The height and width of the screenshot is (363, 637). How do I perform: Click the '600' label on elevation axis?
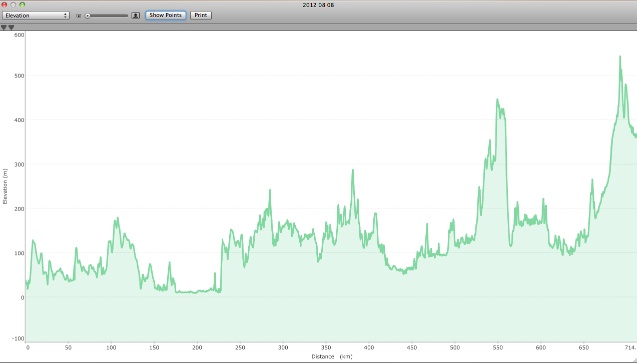pos(19,35)
